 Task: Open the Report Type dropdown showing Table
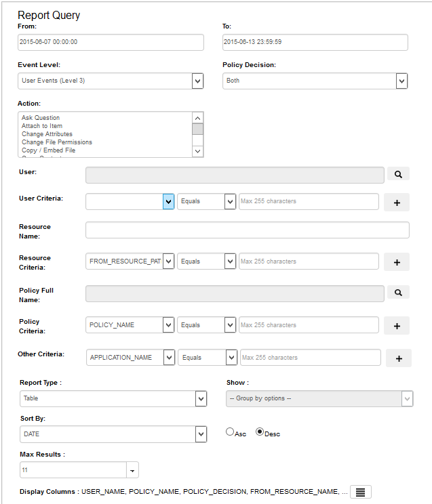pos(113,398)
